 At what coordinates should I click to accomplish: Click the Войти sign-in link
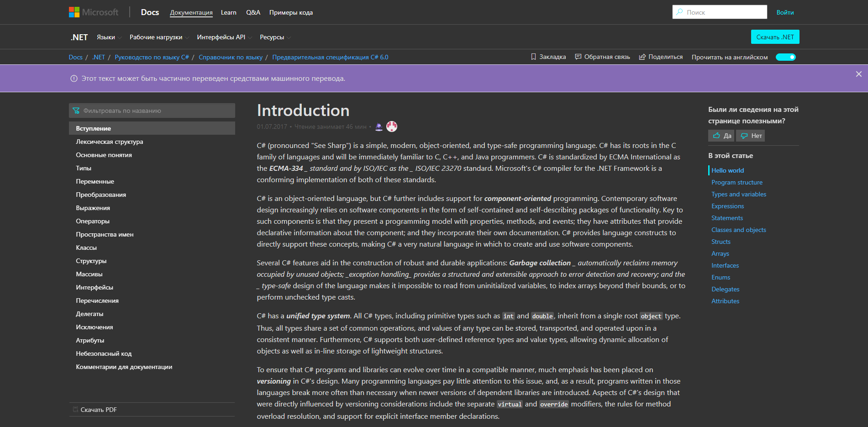(x=785, y=12)
